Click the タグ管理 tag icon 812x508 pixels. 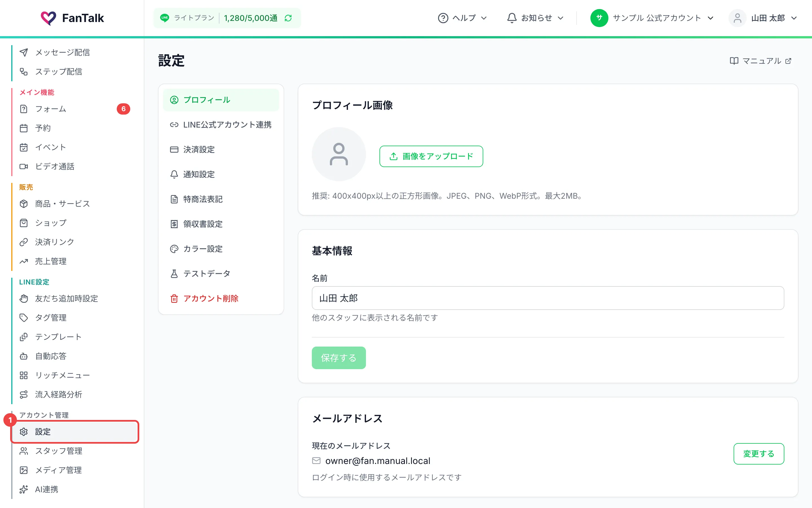[23, 317]
